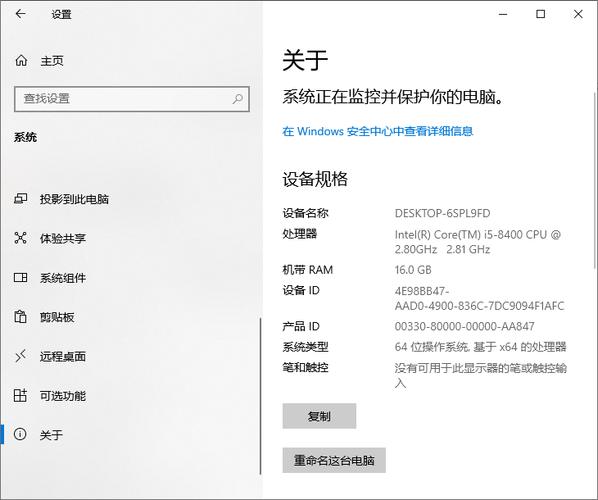The image size is (598, 500).
Task: Click the 远程桌面 remote icon
Action: pos(21,356)
